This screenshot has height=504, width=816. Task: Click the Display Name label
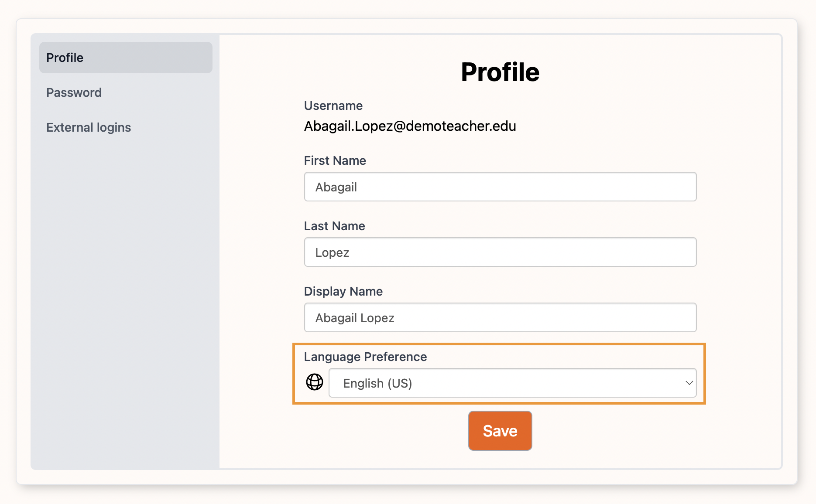coord(343,291)
